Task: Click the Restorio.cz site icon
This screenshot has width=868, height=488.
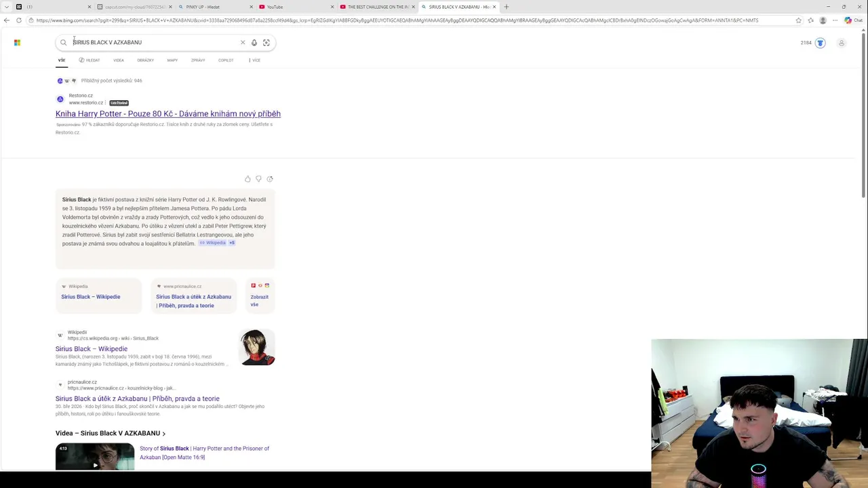Action: pyautogui.click(x=60, y=99)
